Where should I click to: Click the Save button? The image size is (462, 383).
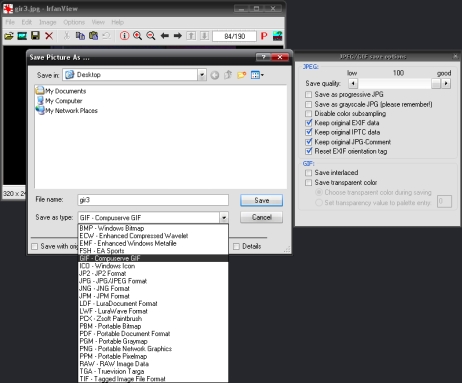click(262, 200)
